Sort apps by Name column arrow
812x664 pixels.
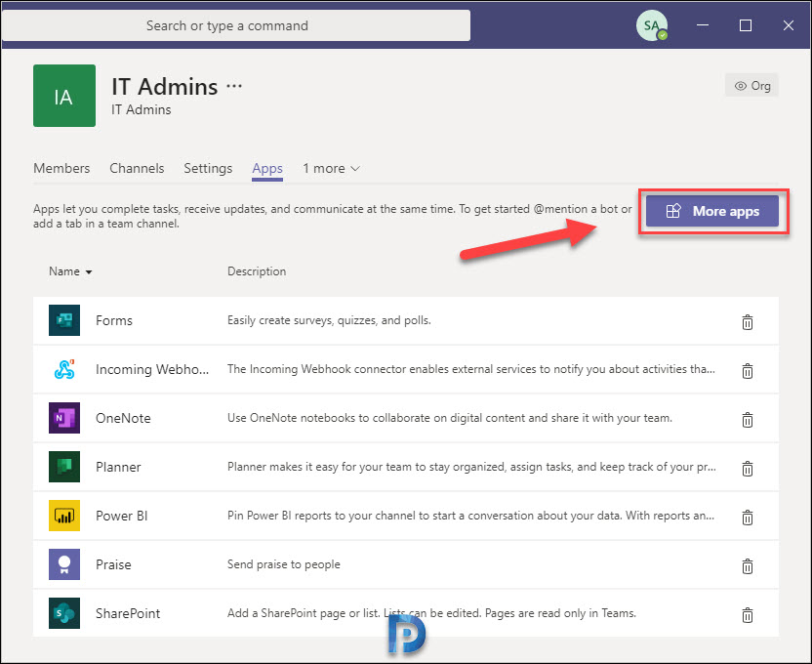(x=89, y=271)
